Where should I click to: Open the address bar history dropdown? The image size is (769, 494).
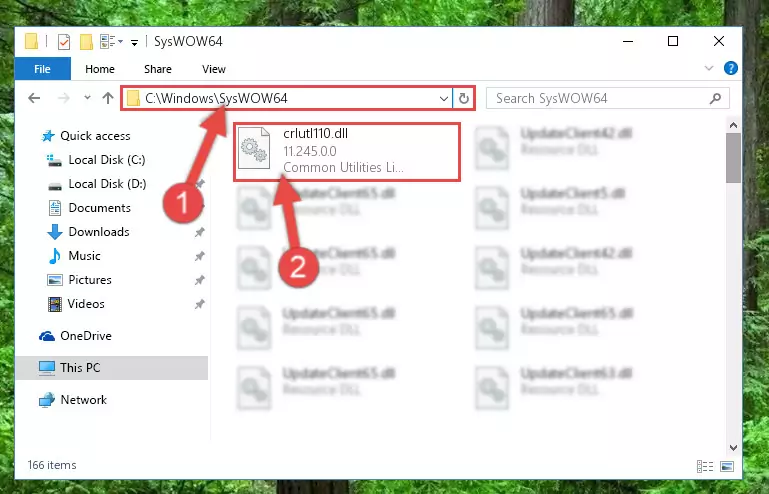pos(443,99)
